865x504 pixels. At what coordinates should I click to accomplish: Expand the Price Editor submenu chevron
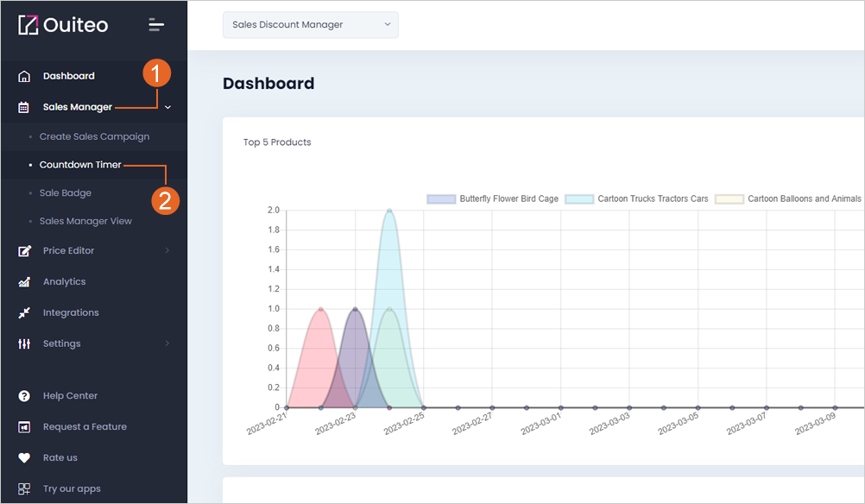click(167, 250)
